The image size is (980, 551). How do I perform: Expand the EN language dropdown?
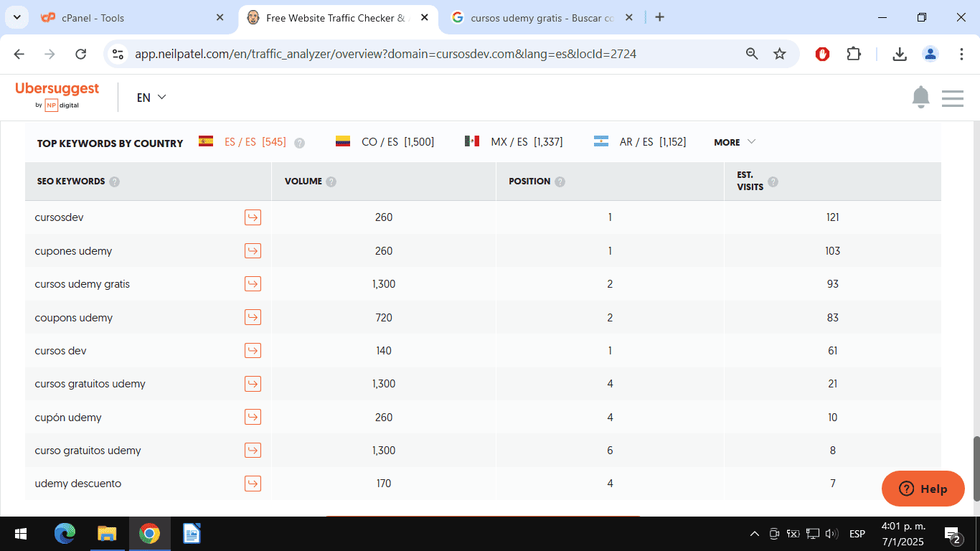[151, 98]
